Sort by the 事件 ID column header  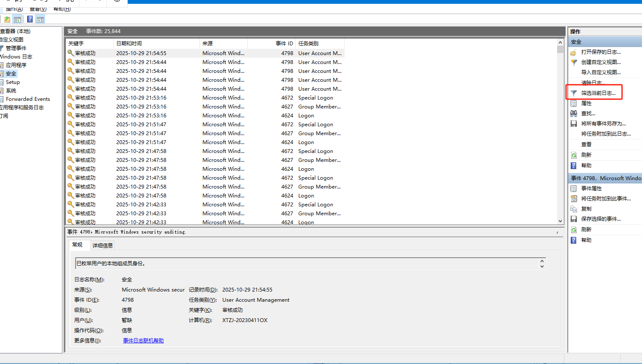coord(284,44)
